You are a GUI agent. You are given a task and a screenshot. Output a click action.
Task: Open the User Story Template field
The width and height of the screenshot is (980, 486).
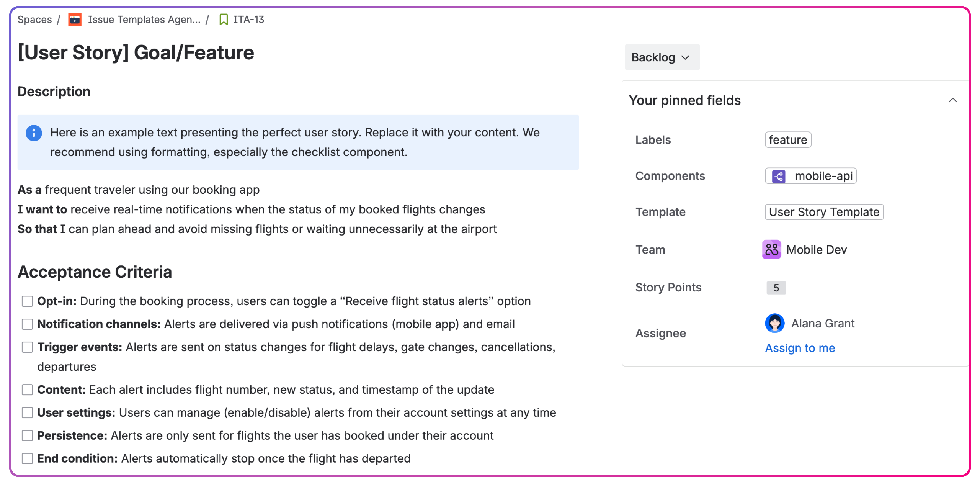824,212
